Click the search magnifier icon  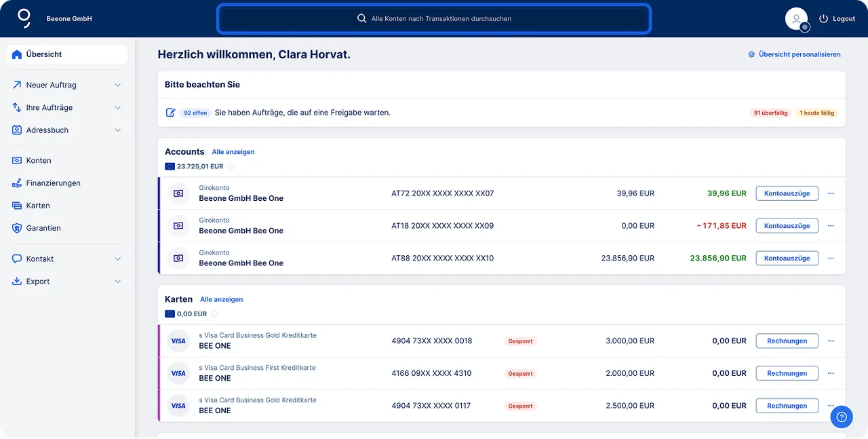(x=362, y=19)
